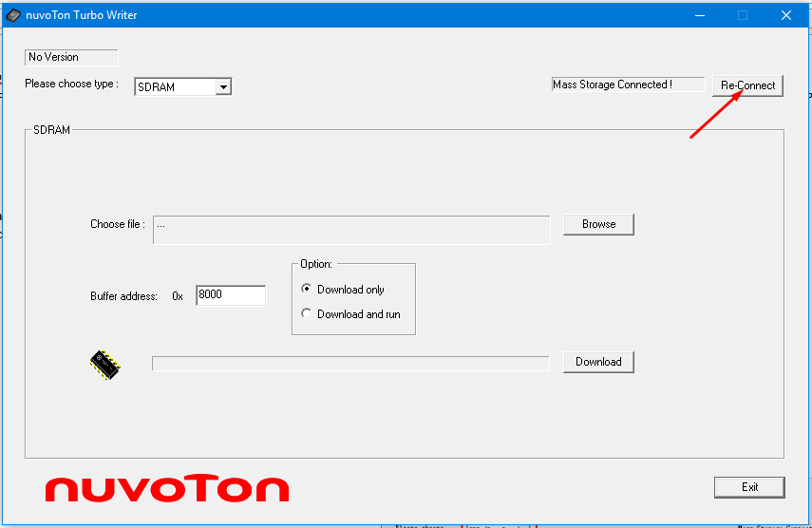The width and height of the screenshot is (812, 528).
Task: Select the Download only option
Action: point(306,289)
